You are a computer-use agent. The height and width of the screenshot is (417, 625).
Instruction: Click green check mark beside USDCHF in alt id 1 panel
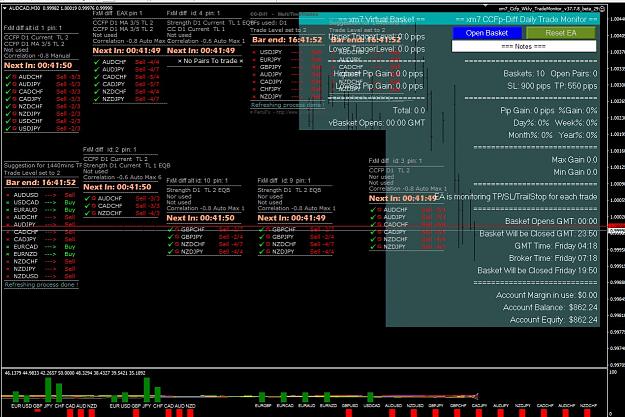click(8, 121)
